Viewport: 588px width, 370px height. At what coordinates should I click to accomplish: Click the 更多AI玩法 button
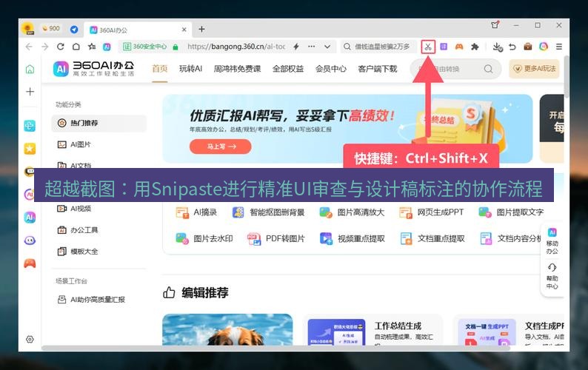coord(534,69)
